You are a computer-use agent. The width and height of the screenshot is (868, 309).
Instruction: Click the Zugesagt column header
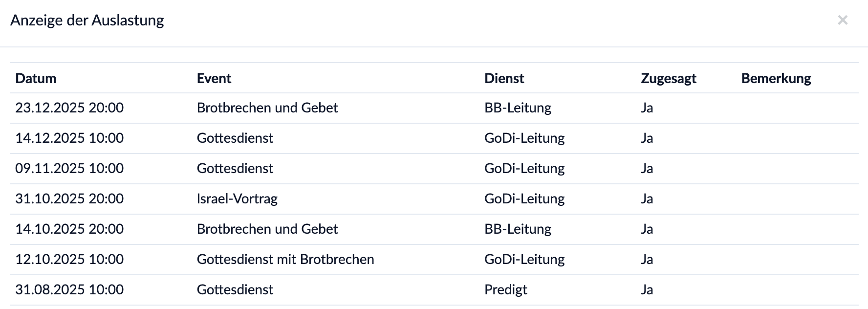click(x=669, y=78)
